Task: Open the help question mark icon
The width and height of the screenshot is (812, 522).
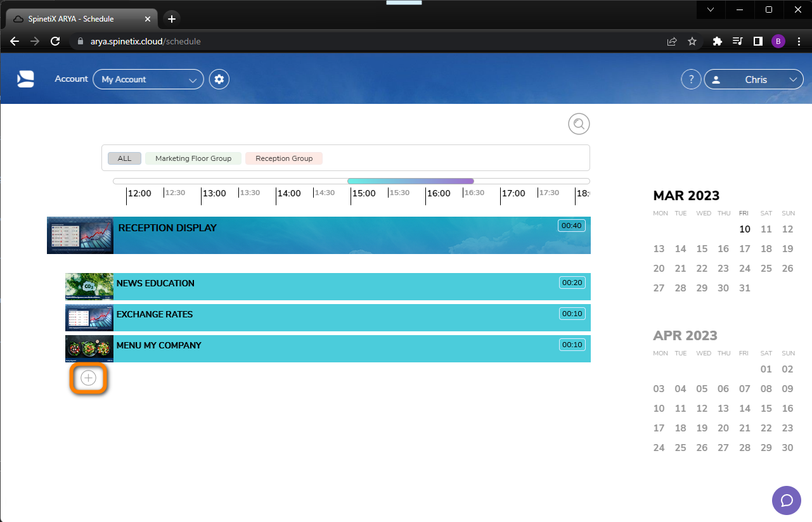Action: click(691, 79)
